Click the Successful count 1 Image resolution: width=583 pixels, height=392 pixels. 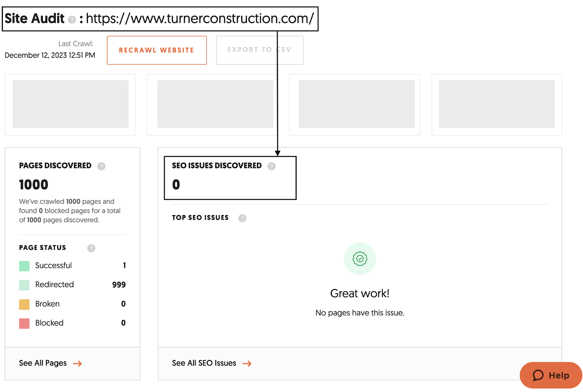(x=124, y=266)
